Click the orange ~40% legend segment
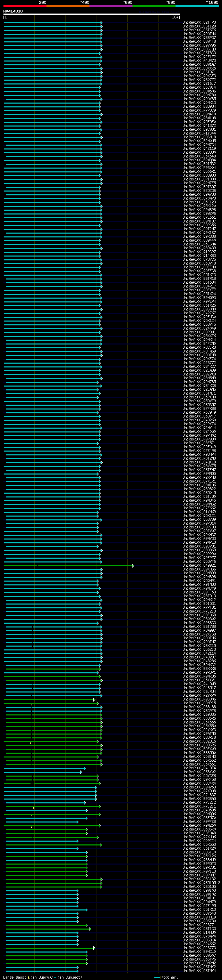 tap(68, 6)
